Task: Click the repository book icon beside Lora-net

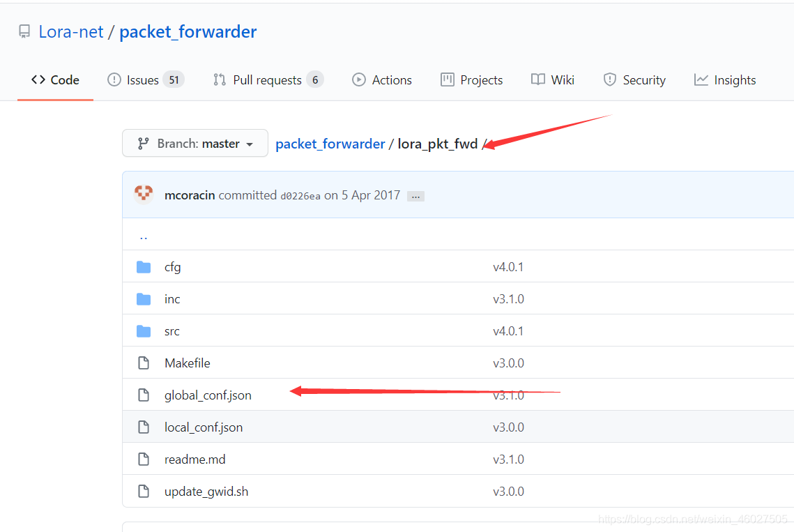Action: 24,32
